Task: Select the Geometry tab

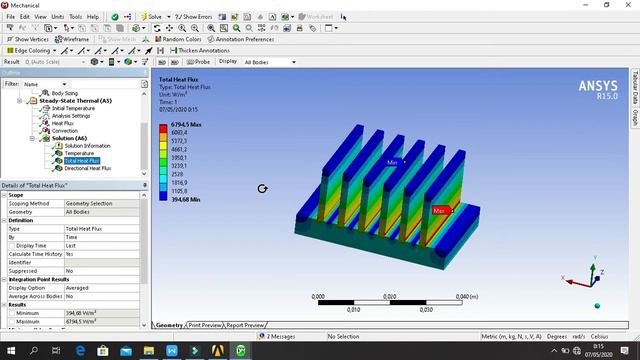Action: (x=169, y=325)
